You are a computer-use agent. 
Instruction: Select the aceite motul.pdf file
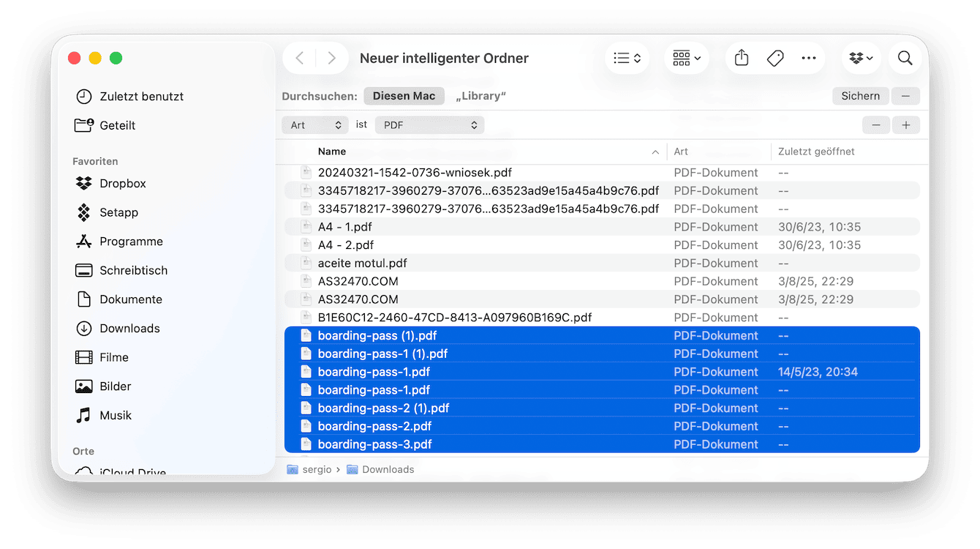tap(362, 263)
